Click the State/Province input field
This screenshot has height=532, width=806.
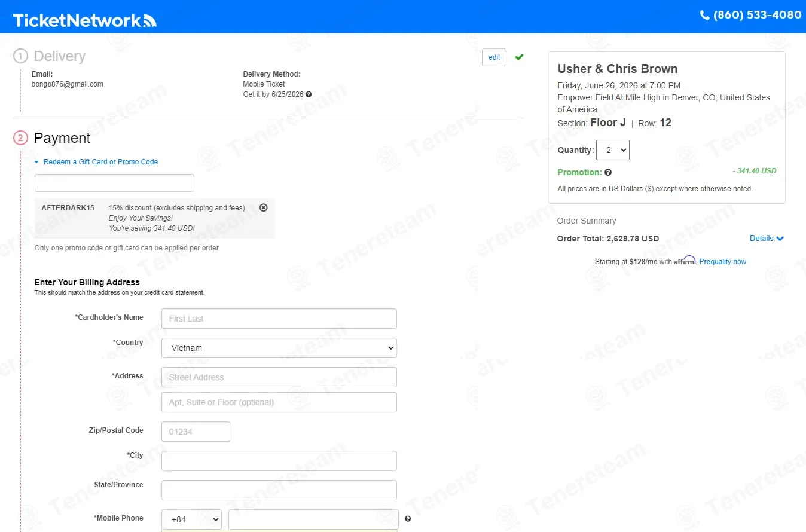coord(279,490)
